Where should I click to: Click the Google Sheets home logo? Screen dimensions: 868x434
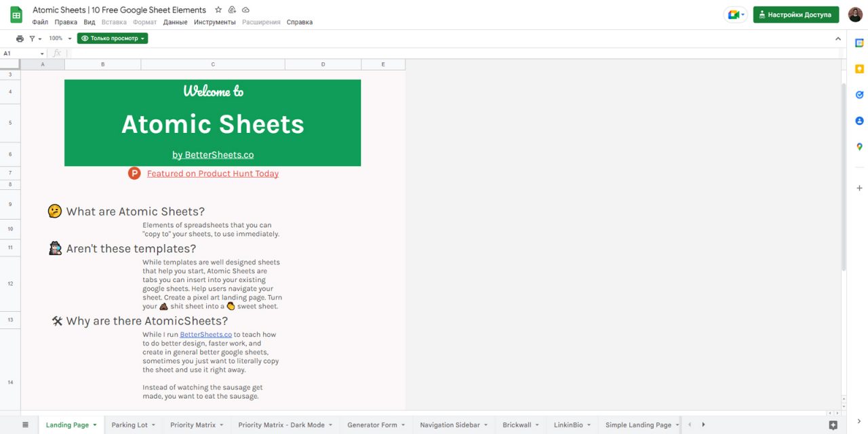point(15,14)
